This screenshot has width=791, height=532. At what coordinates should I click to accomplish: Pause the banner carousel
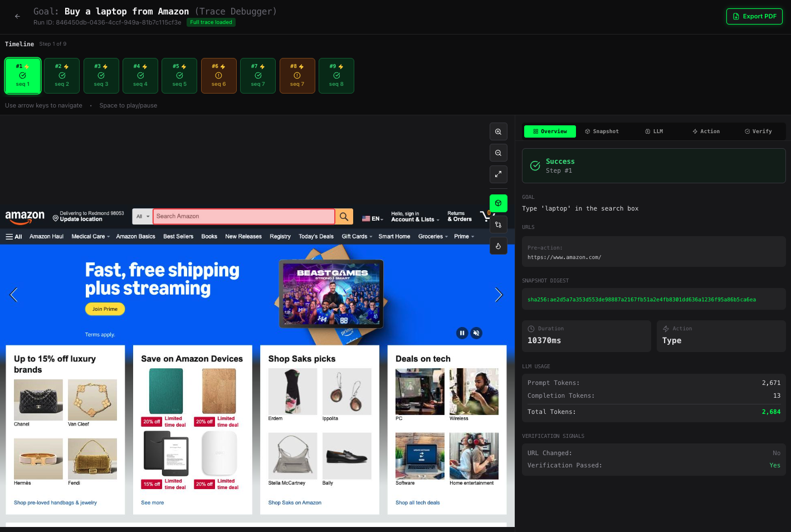(462, 333)
